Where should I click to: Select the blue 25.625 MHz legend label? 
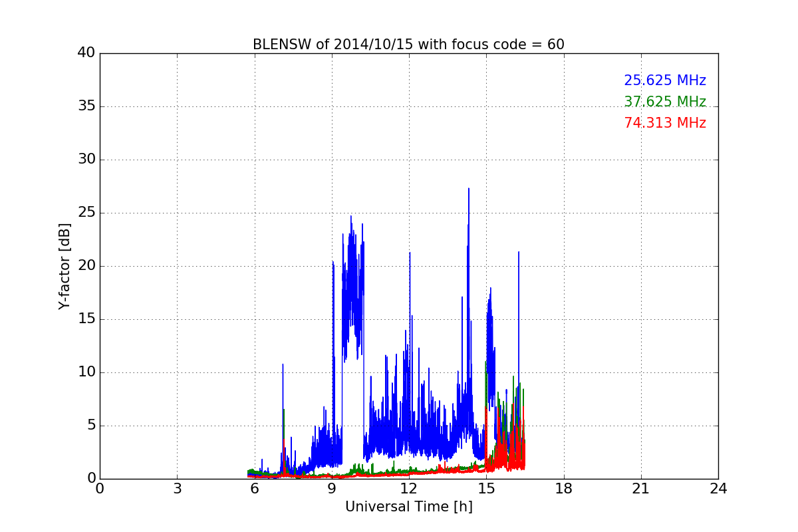[x=665, y=80]
